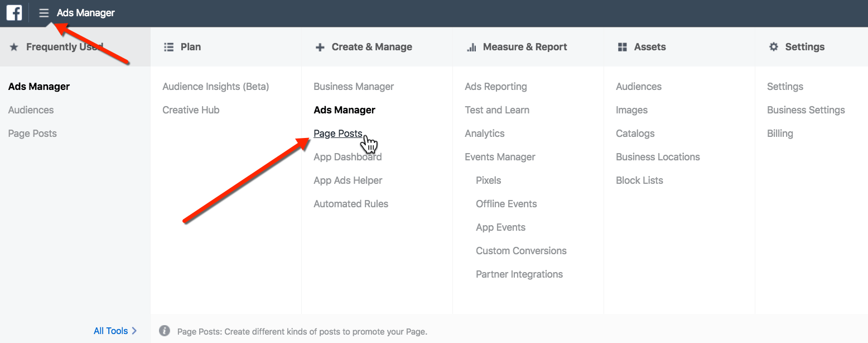Open Creative Hub
Image resolution: width=868 pixels, height=343 pixels.
pos(191,109)
